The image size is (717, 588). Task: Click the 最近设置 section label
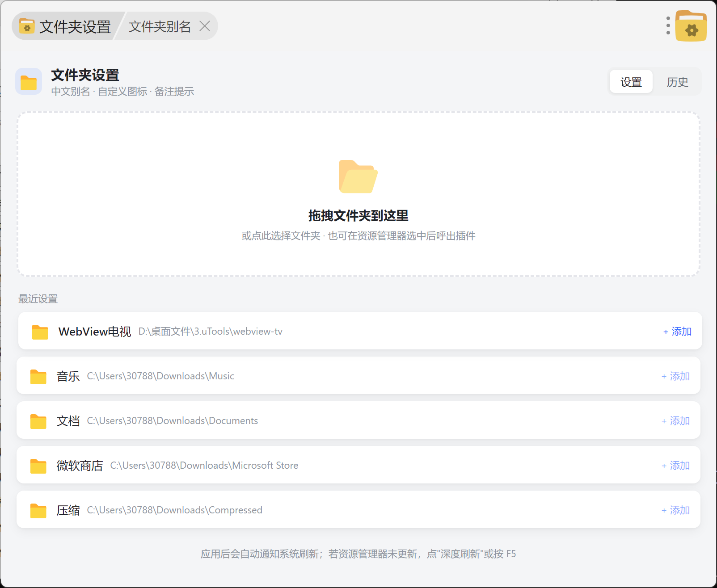(38, 298)
